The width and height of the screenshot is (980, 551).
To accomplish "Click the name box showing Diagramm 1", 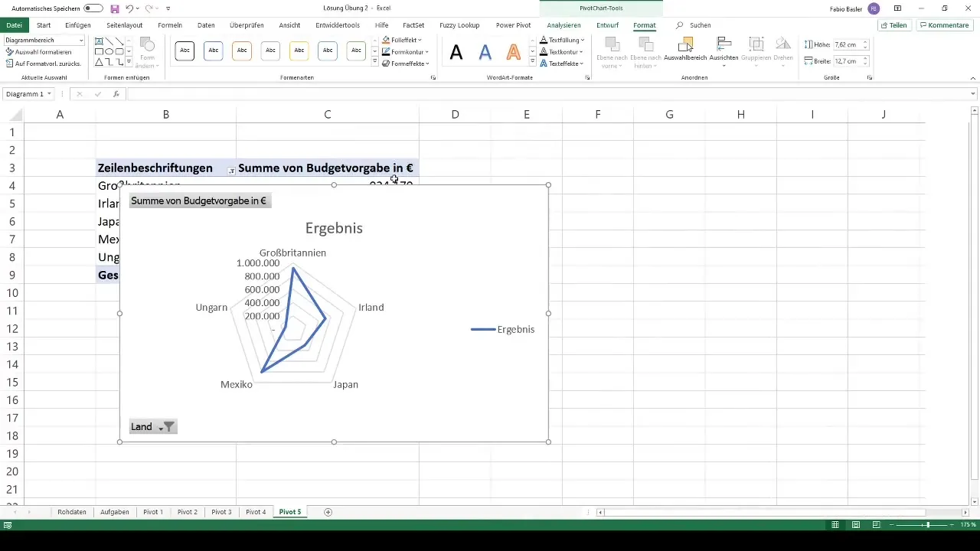I will (24, 94).
